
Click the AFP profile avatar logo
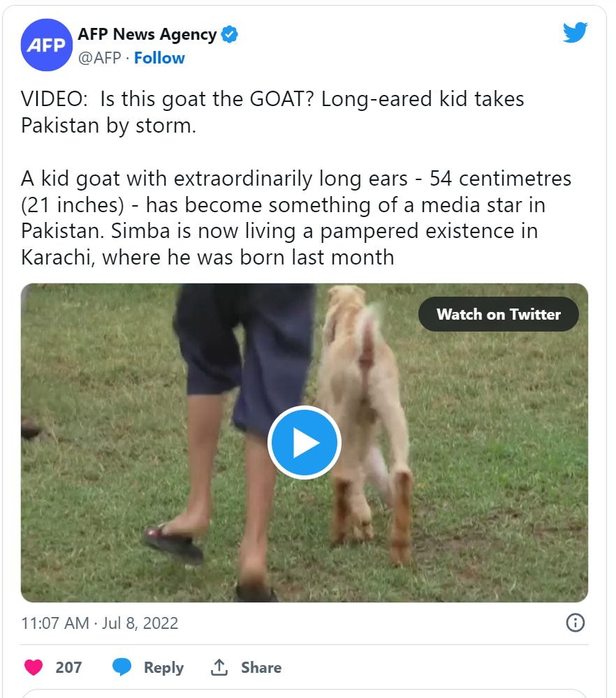pyautogui.click(x=47, y=45)
